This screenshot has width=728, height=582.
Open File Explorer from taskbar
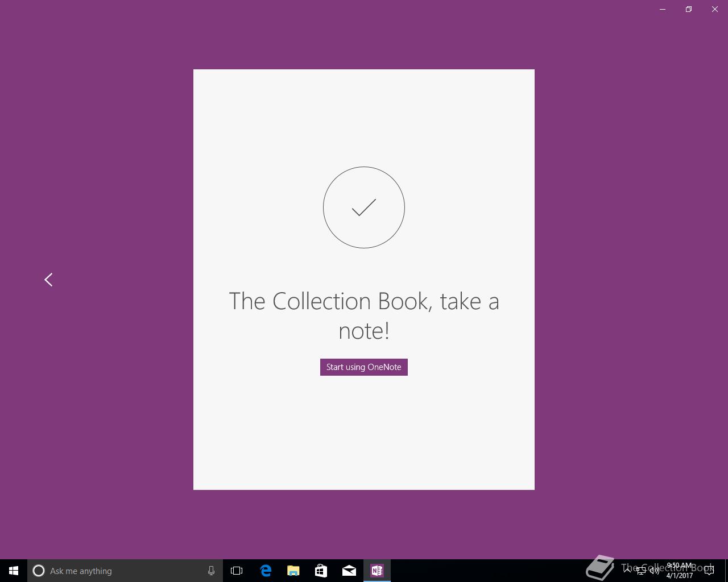[293, 571]
